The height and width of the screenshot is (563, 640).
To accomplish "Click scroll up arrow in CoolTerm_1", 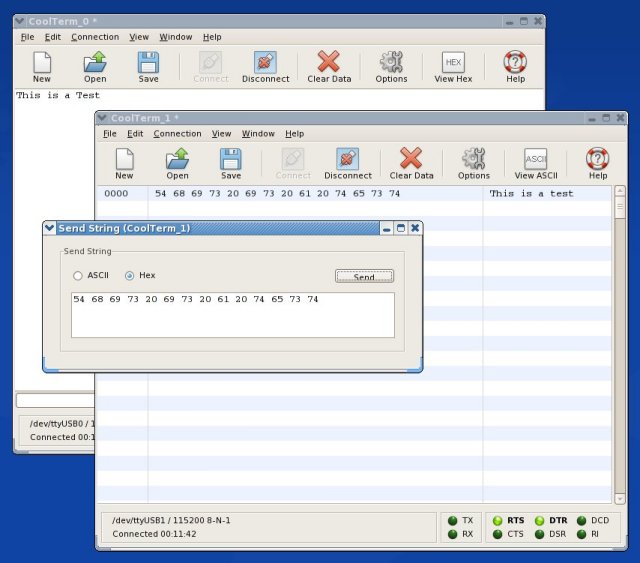I will [620, 191].
